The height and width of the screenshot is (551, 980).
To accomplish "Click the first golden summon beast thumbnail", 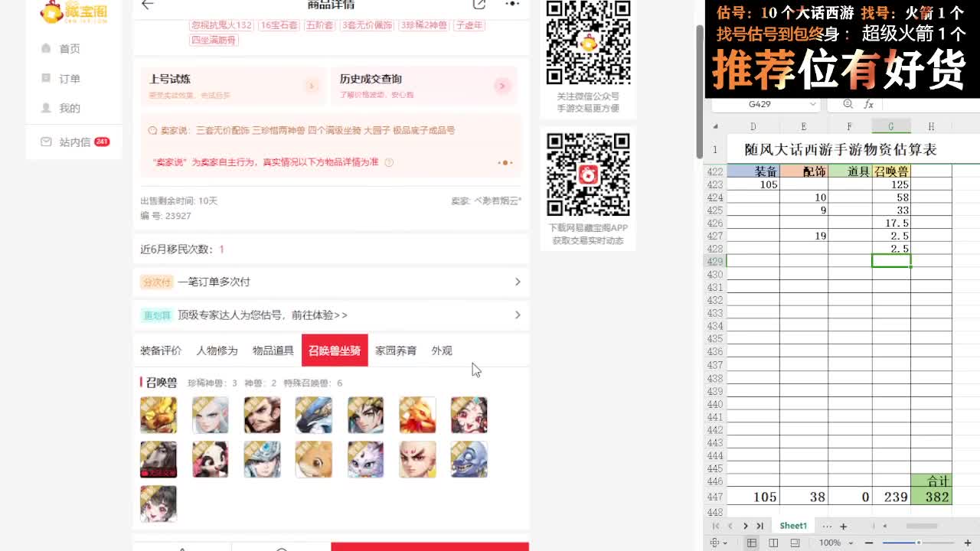I will click(x=158, y=414).
